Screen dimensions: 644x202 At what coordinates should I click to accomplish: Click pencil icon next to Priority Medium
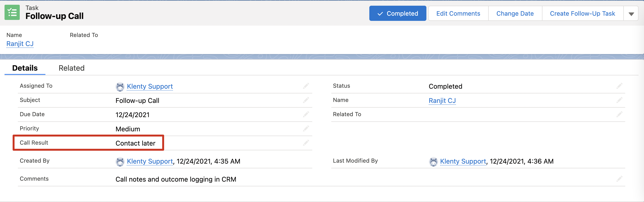(x=306, y=129)
